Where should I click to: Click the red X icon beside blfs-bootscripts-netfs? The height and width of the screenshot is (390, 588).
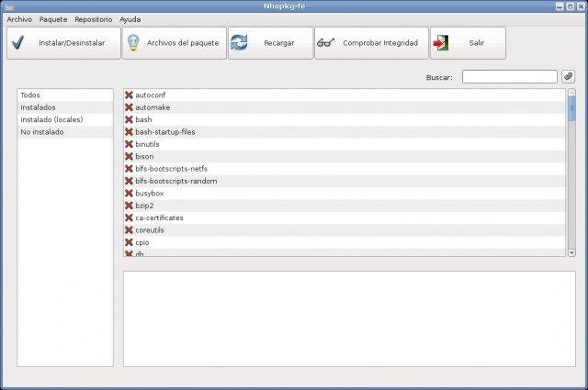129,169
